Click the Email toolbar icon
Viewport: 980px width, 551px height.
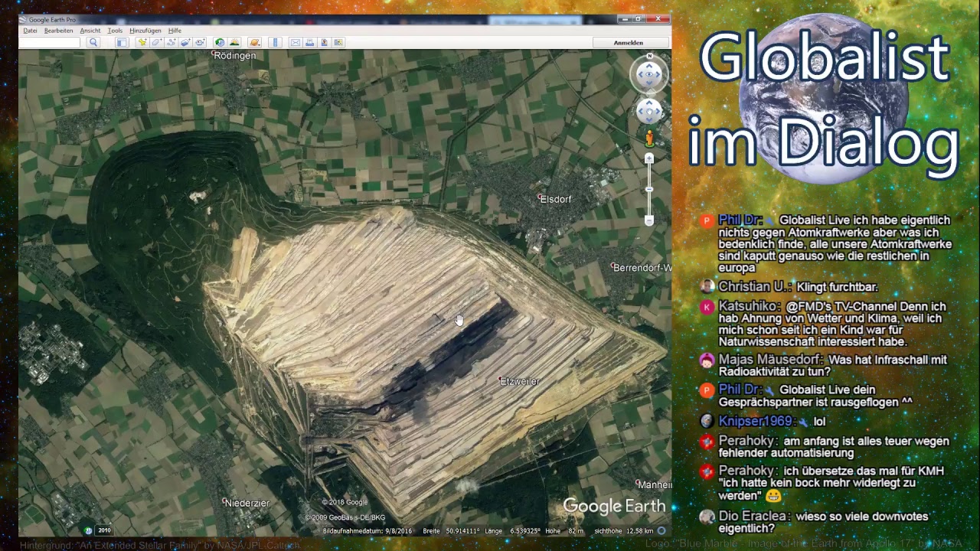click(x=295, y=42)
